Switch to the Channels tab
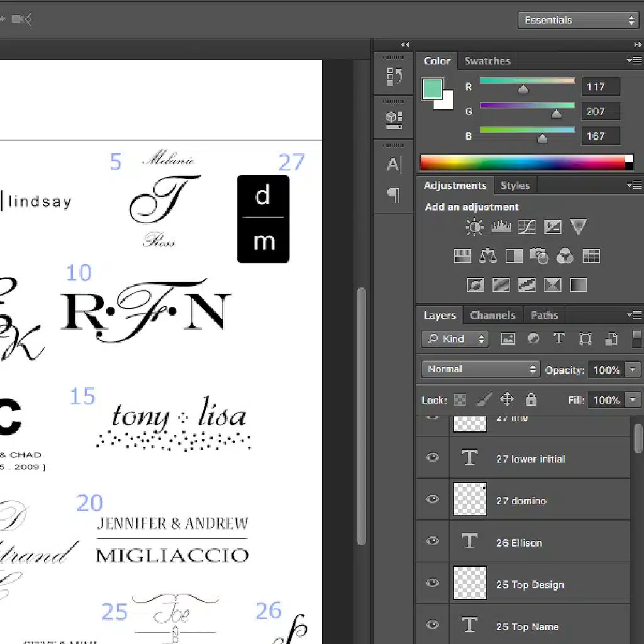The height and width of the screenshot is (644, 644). tap(492, 315)
